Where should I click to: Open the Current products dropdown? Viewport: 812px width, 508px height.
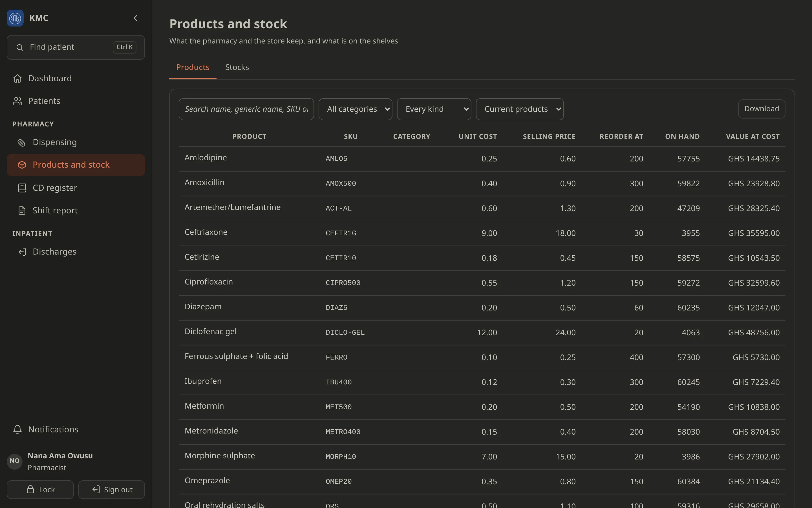tap(520, 109)
